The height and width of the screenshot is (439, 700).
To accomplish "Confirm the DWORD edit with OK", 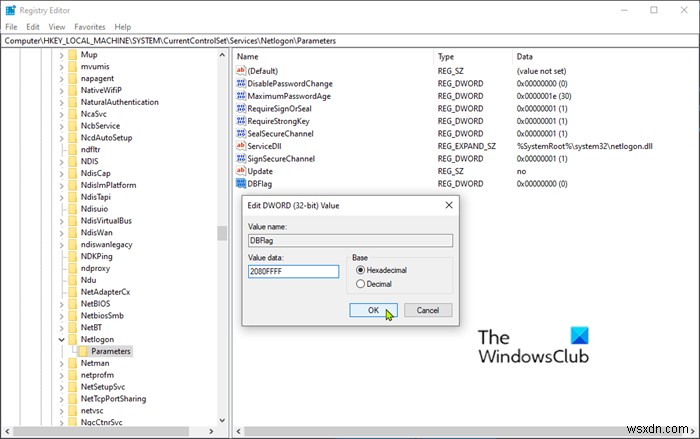I will (x=373, y=310).
